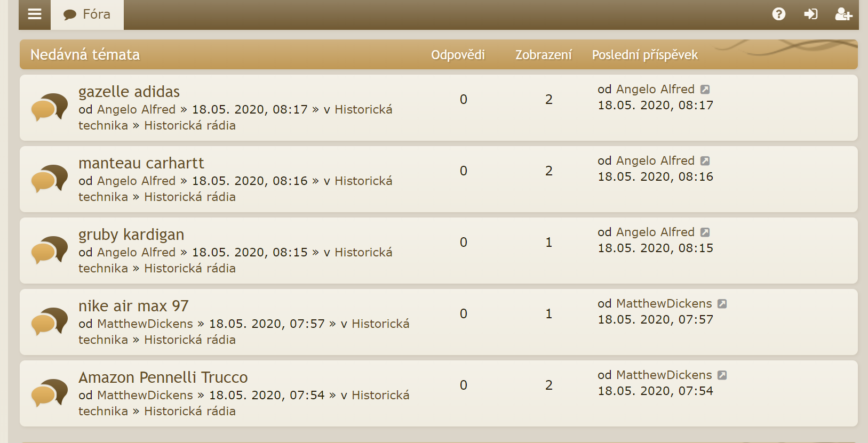The image size is (868, 443).
Task: Open the manteau carhartt topic
Action: click(141, 163)
